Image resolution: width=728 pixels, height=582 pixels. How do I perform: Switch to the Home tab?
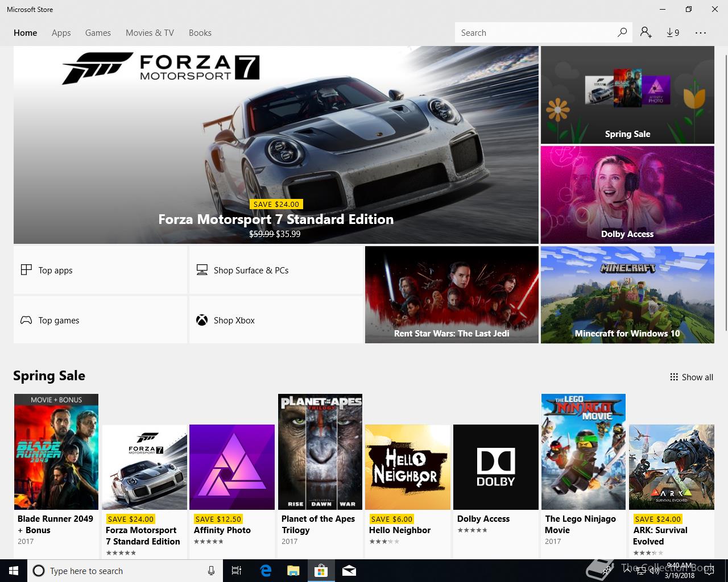point(26,33)
